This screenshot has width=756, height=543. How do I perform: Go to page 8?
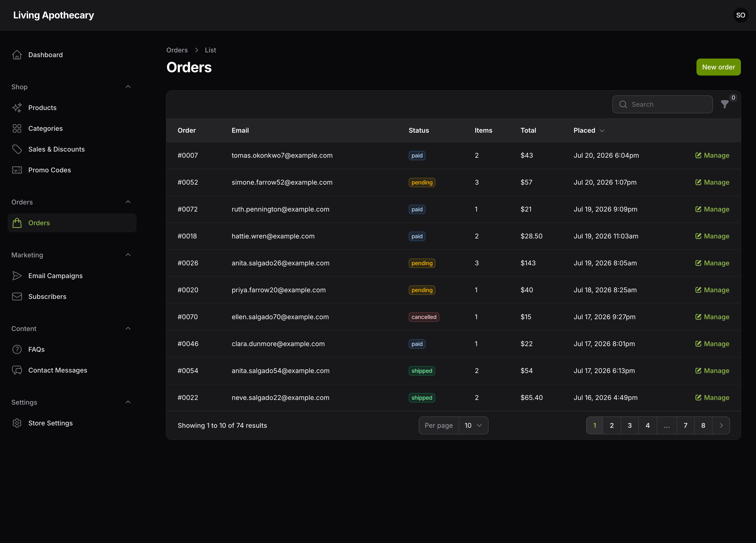pos(703,425)
